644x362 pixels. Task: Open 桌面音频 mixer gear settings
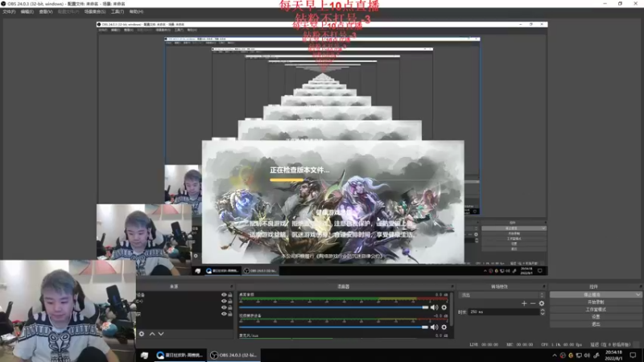[444, 307]
